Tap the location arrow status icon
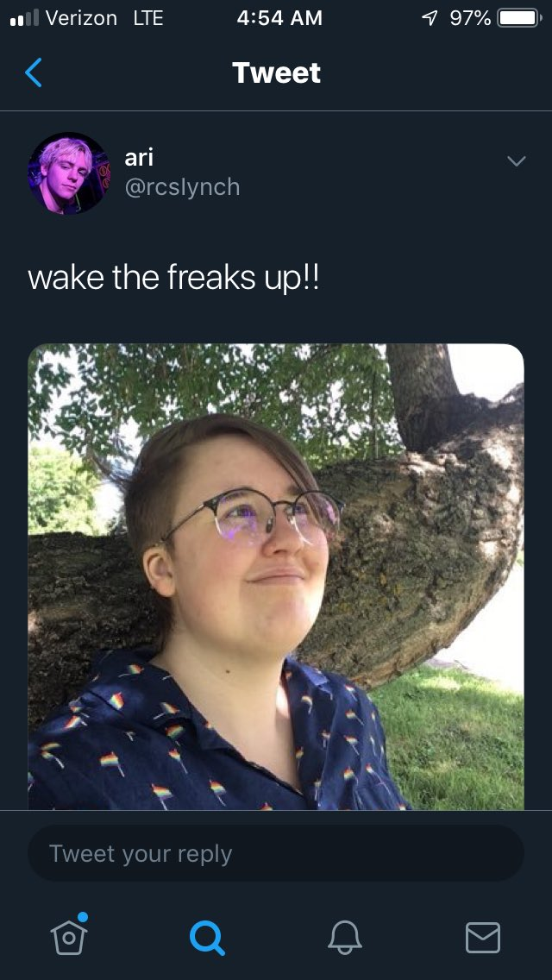Screen dimensions: 552x980 point(430,19)
